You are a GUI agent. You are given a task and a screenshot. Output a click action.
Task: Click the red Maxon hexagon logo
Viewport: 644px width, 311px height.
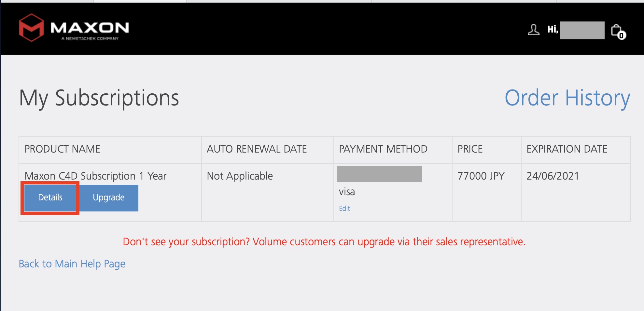(x=31, y=28)
